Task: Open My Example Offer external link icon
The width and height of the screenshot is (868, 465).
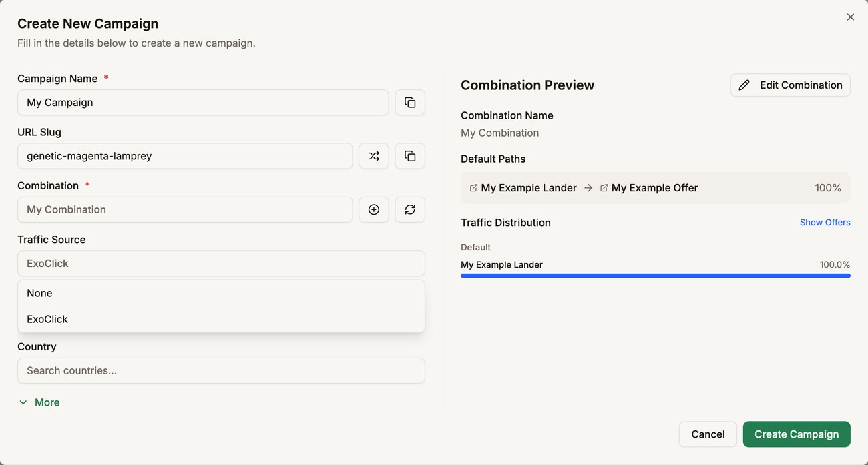Action: pyautogui.click(x=604, y=188)
